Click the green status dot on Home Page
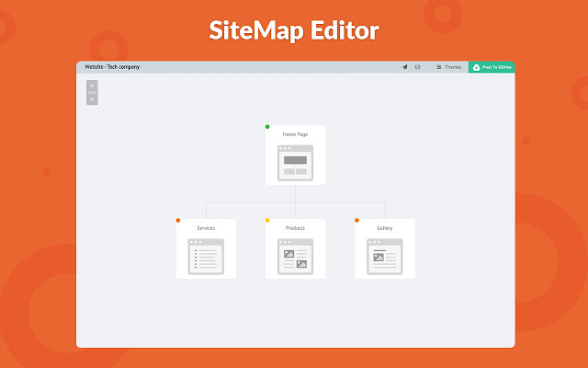Image resolution: width=588 pixels, height=368 pixels. [x=267, y=127]
